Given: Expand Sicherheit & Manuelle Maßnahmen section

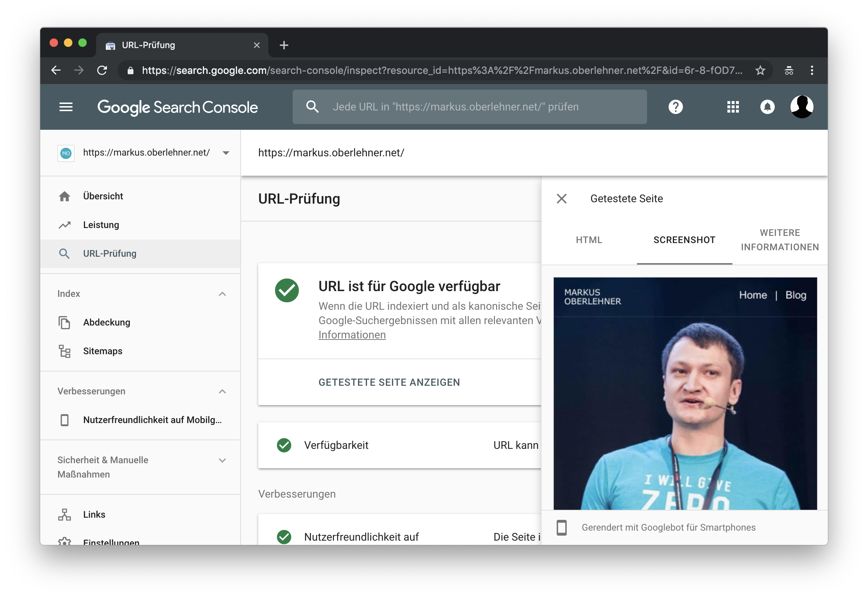Looking at the screenshot, I should 222,460.
